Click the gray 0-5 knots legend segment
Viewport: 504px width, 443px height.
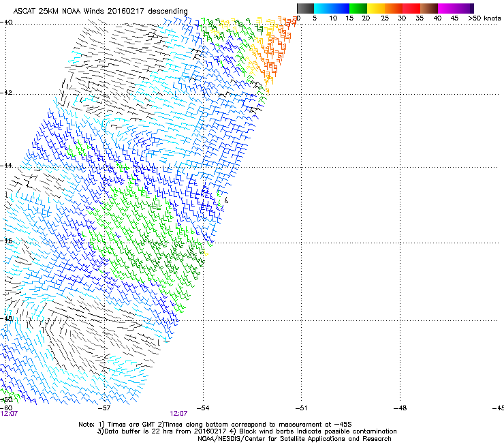(305, 8)
